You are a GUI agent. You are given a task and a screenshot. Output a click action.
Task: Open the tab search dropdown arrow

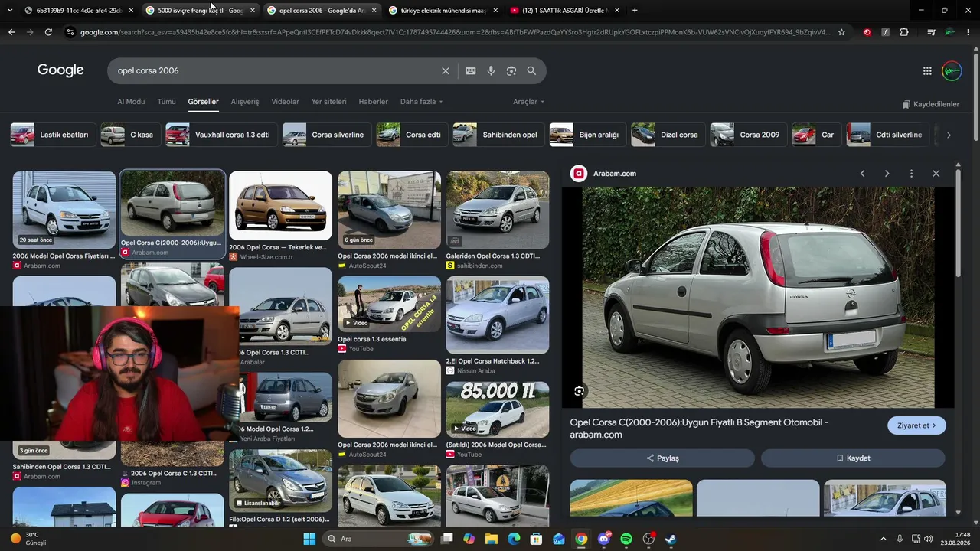[10, 10]
